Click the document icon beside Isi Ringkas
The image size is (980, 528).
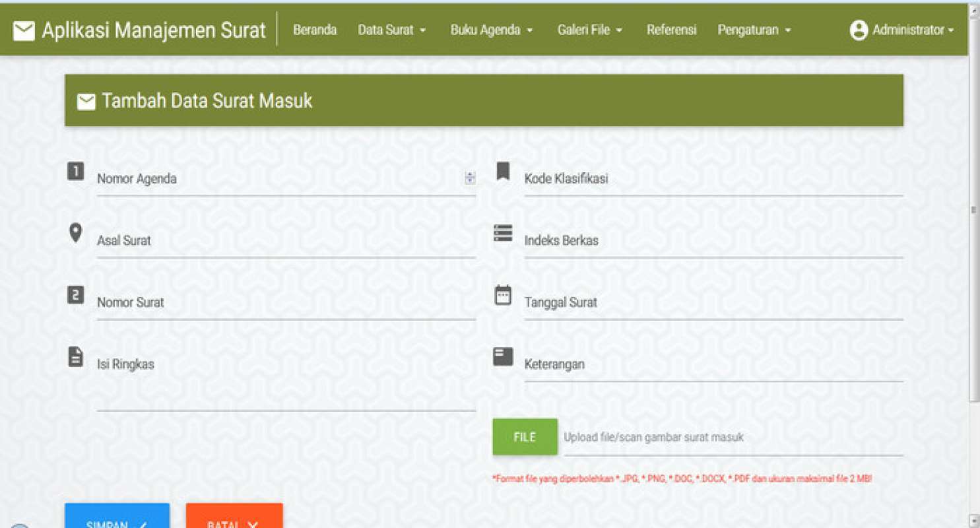(x=75, y=356)
